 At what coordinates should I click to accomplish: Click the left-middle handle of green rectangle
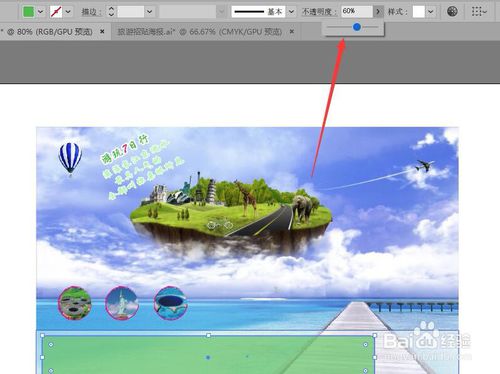point(43,357)
